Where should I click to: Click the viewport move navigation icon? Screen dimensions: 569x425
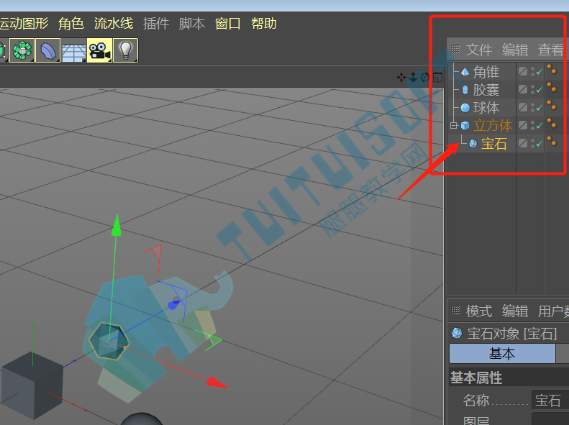pos(401,77)
